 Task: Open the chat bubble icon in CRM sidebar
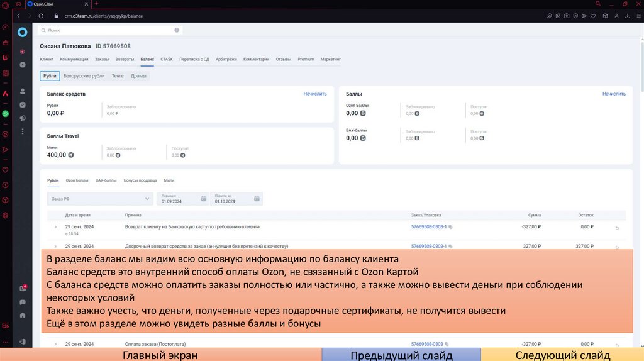tap(23, 303)
